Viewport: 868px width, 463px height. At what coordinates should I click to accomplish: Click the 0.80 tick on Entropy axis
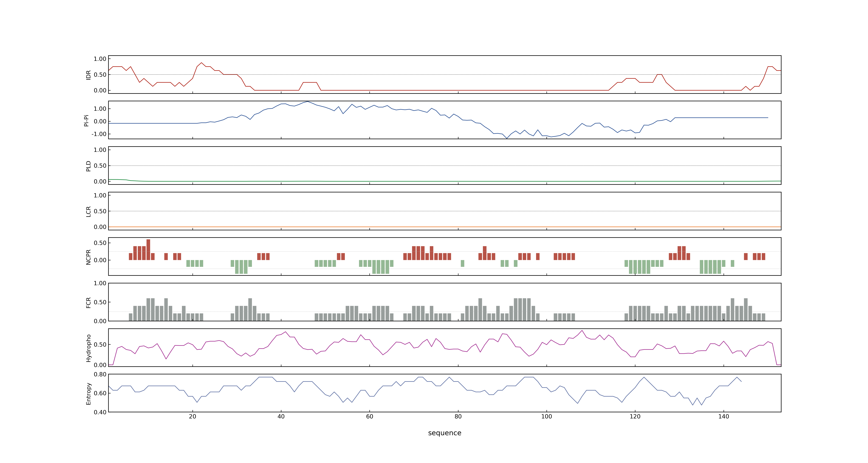point(100,374)
